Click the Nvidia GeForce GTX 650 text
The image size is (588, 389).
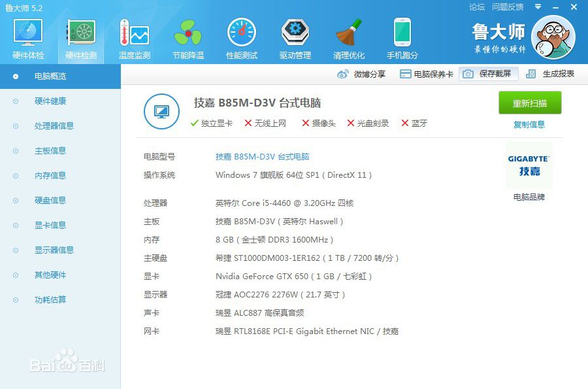pos(293,277)
